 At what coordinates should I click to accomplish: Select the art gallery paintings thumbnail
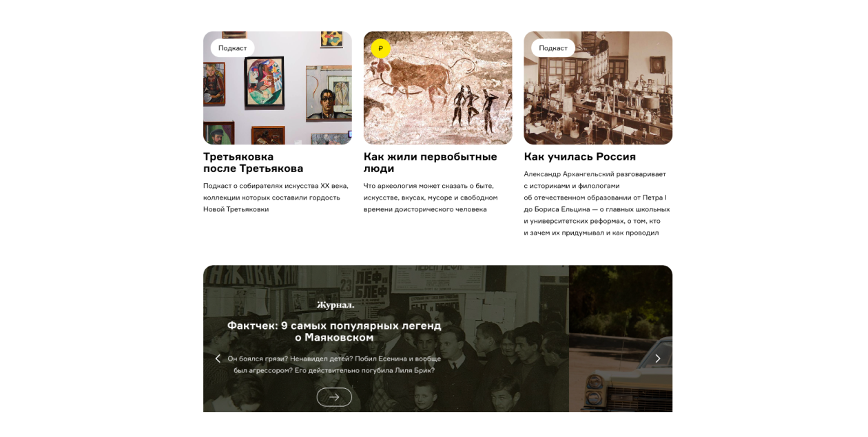click(278, 88)
